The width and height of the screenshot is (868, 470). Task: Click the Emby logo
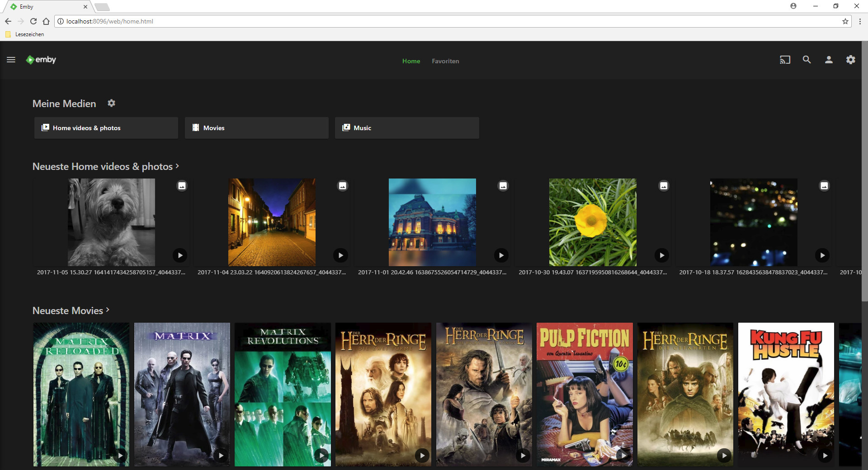pos(41,60)
